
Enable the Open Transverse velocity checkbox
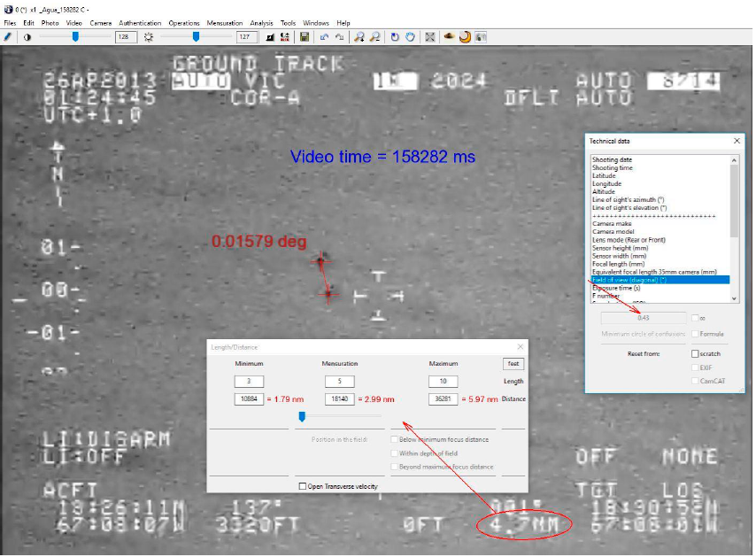[x=303, y=486]
